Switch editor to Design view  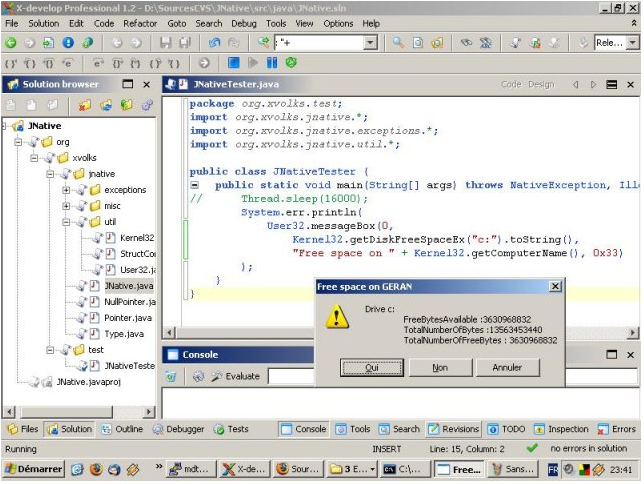(541, 84)
